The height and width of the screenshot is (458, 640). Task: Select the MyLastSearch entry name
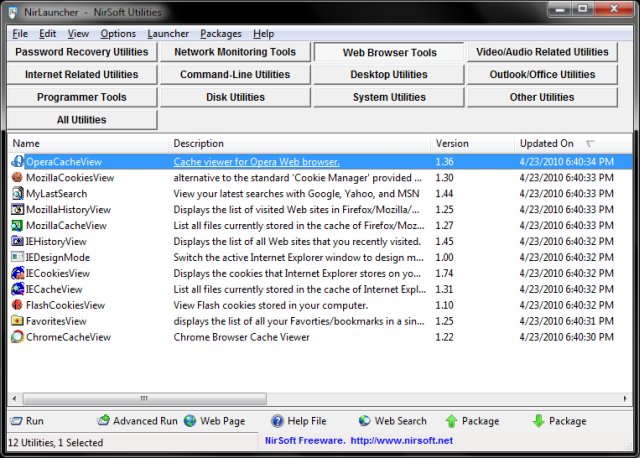57,193
